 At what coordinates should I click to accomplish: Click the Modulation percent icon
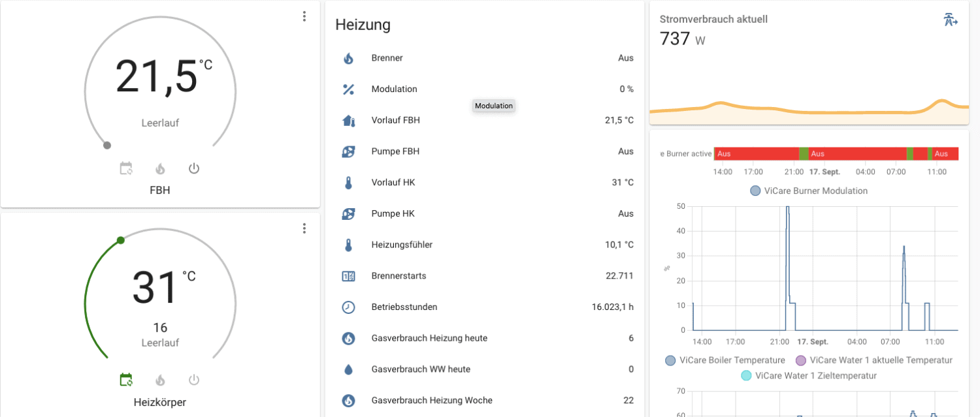(x=348, y=89)
